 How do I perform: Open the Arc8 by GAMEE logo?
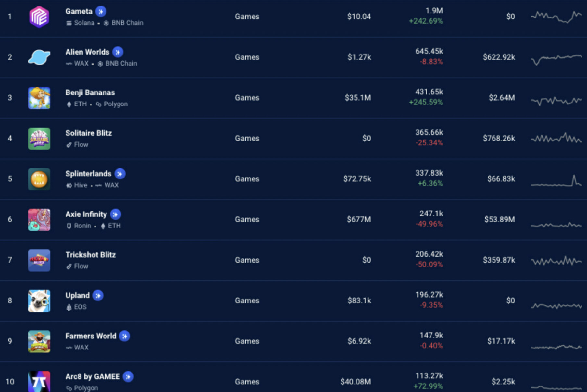[39, 382]
